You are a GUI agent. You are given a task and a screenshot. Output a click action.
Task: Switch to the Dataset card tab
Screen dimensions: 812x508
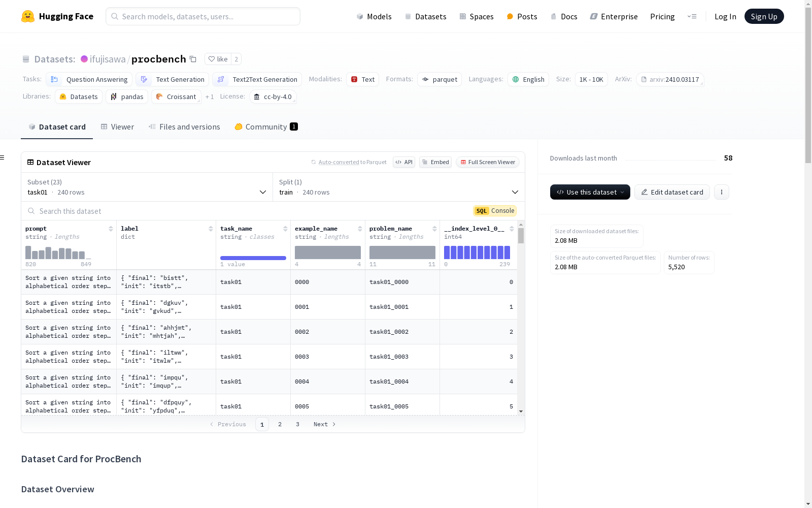[x=57, y=127]
